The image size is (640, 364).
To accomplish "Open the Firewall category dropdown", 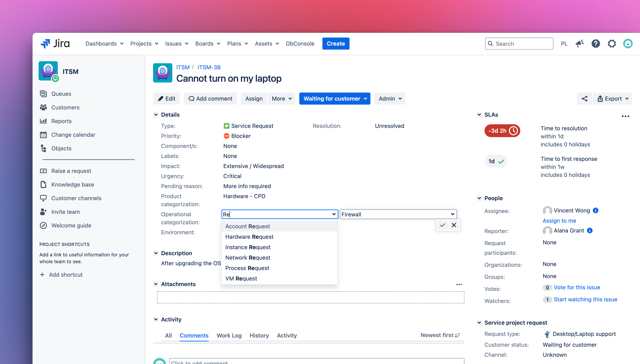I will click(398, 214).
